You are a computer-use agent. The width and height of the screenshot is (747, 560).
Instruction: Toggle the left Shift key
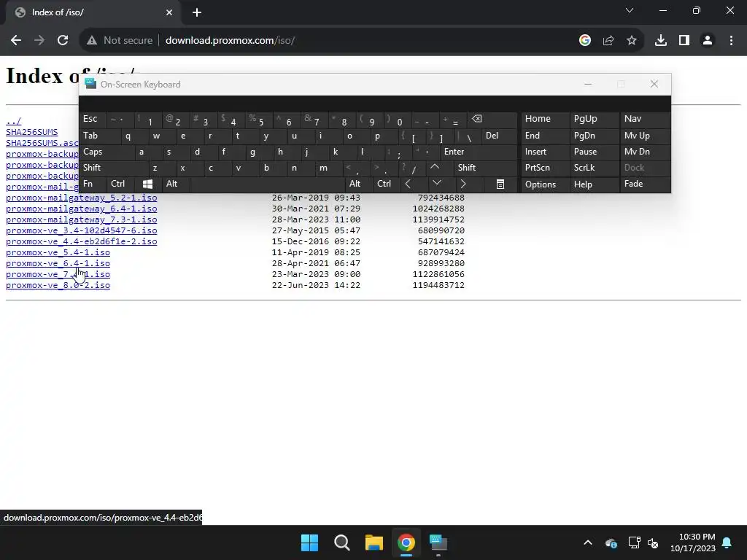(x=114, y=168)
